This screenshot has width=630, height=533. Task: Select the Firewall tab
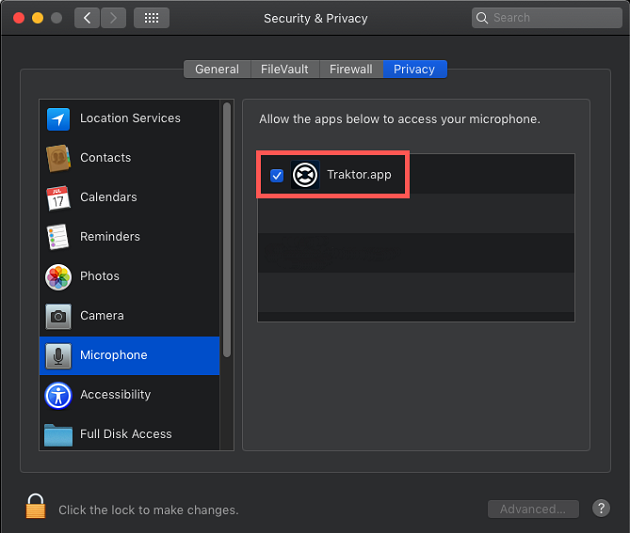click(351, 69)
